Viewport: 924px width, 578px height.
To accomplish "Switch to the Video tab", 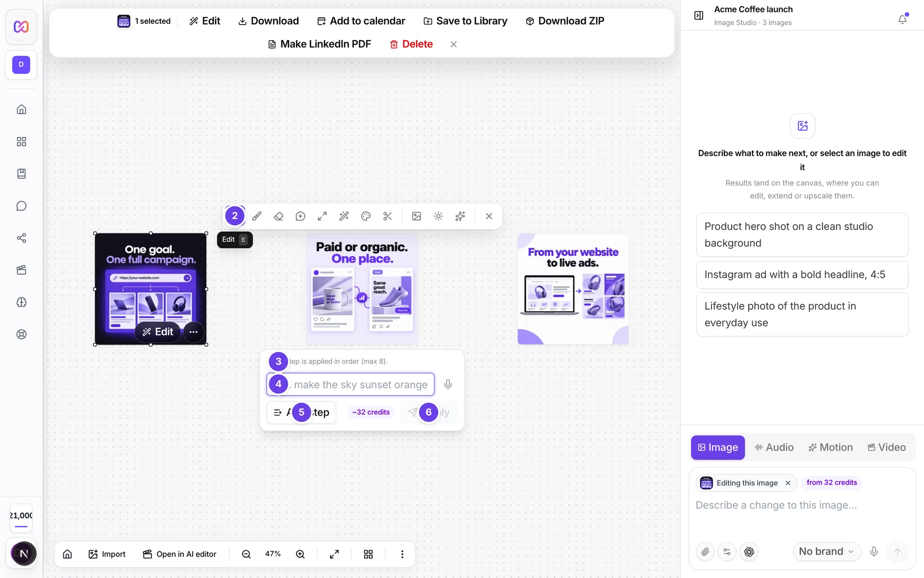I will click(887, 448).
